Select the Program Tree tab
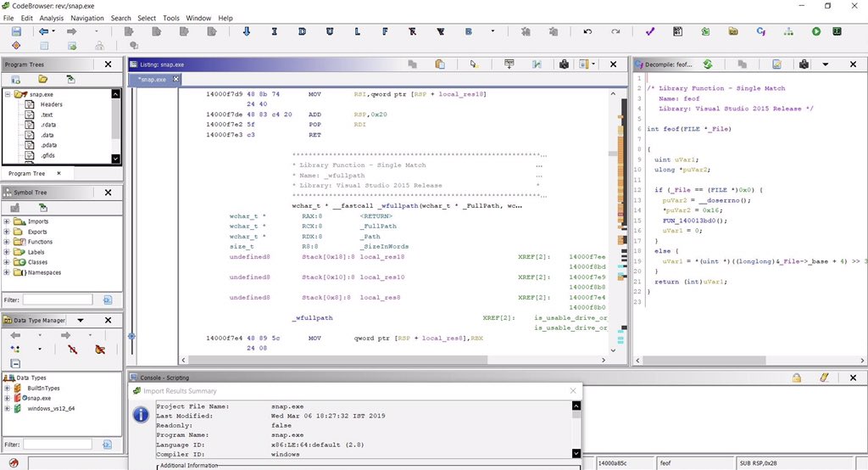The width and height of the screenshot is (868, 470). pos(26,173)
